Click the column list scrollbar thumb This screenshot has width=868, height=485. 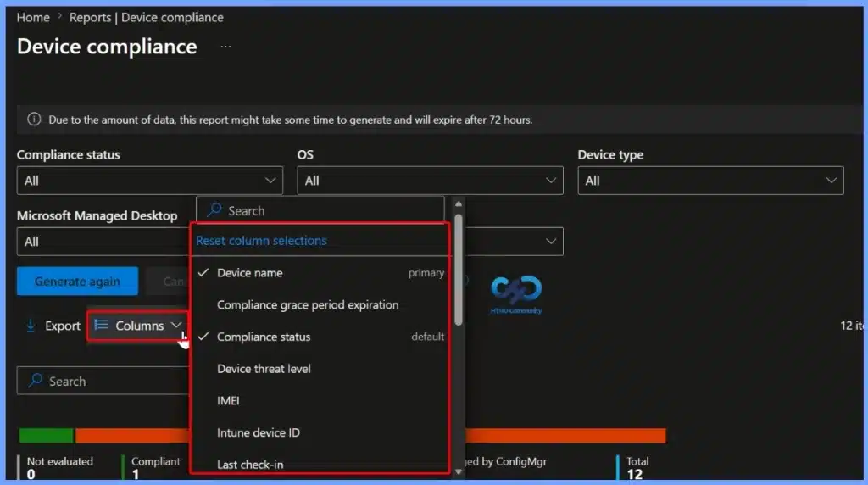pos(459,270)
